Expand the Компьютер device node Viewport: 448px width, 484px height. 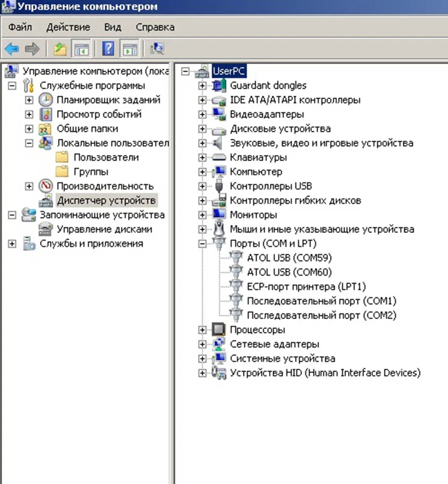202,172
